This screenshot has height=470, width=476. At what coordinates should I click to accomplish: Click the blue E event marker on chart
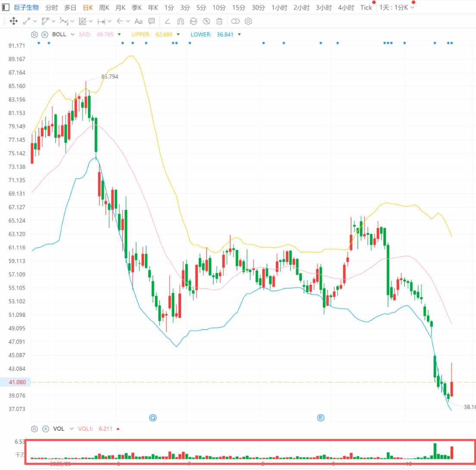point(321,417)
